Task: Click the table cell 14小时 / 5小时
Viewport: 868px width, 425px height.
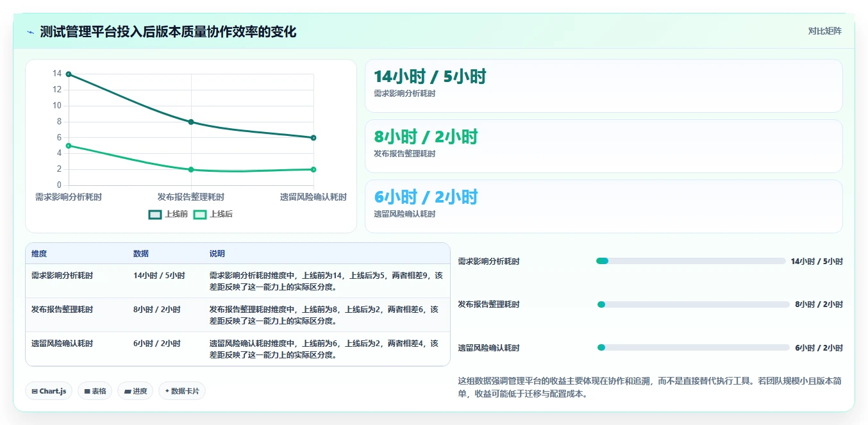Action: [159, 276]
